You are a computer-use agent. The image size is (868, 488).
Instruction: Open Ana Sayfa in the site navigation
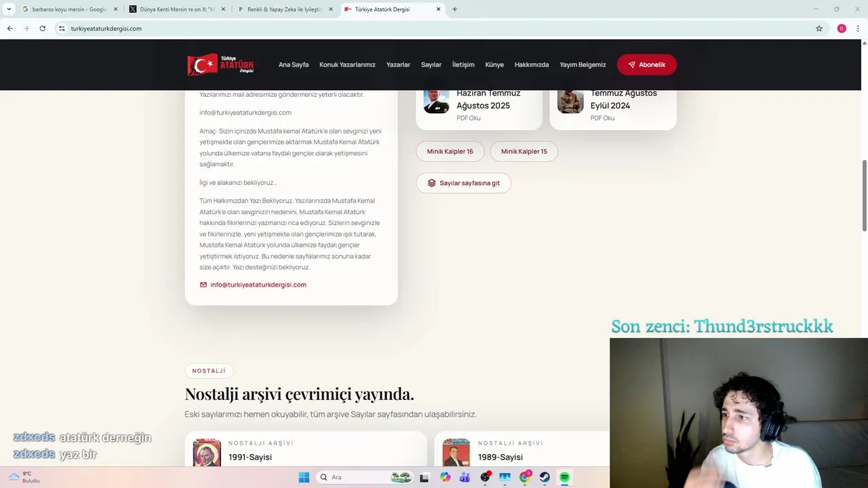pyautogui.click(x=294, y=64)
